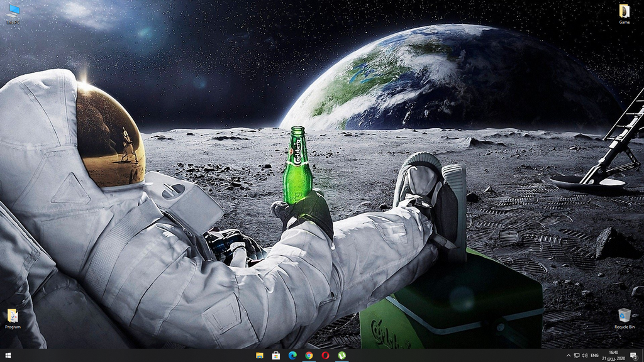Switch to uTorrent on taskbar
Image resolution: width=644 pixels, height=362 pixels.
point(341,356)
